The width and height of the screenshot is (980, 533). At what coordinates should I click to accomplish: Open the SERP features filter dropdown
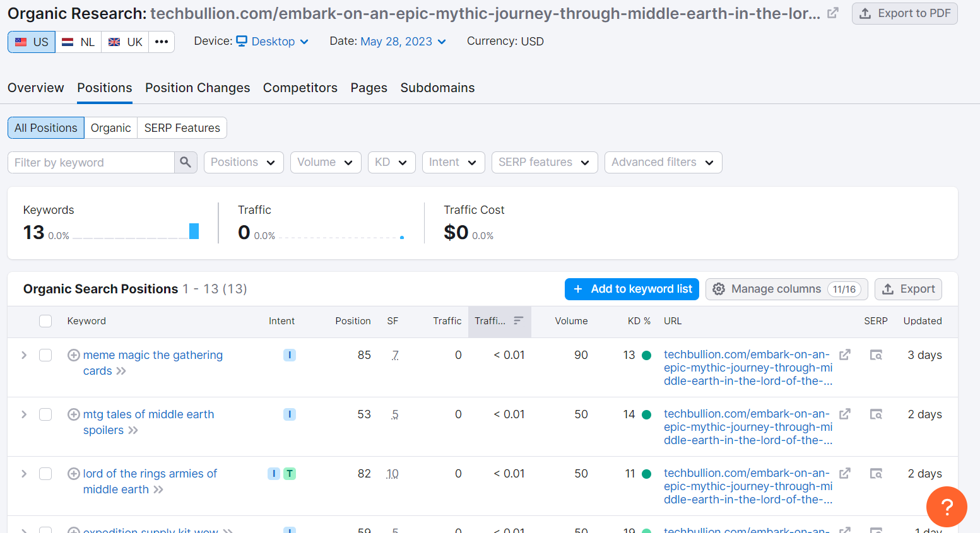545,162
